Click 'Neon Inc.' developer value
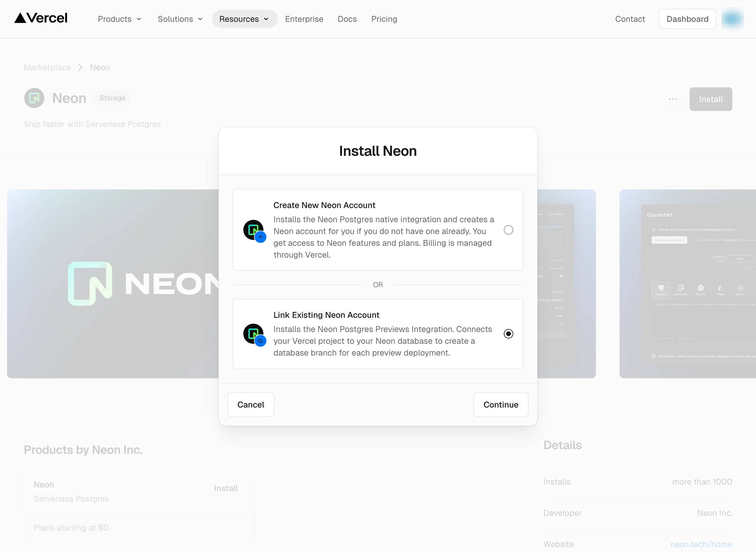 (x=714, y=513)
